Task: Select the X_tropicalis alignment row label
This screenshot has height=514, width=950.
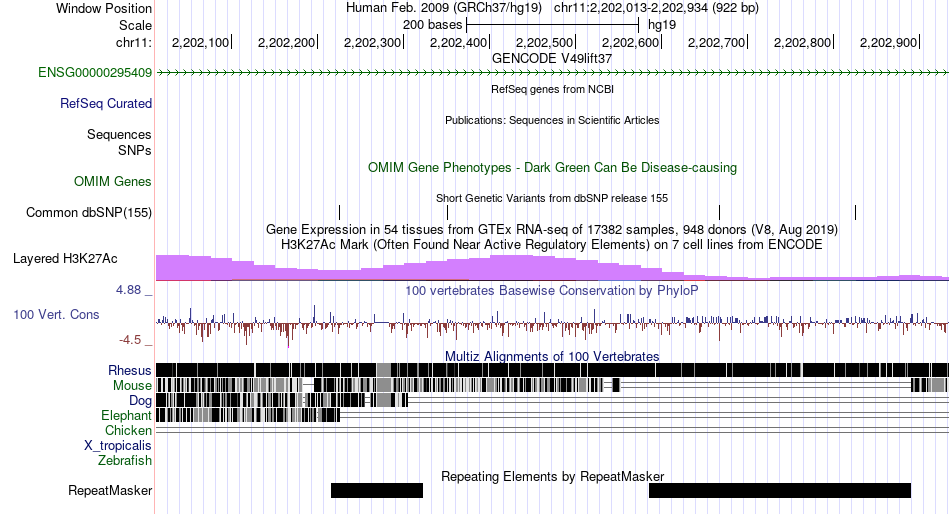Action: (x=118, y=446)
